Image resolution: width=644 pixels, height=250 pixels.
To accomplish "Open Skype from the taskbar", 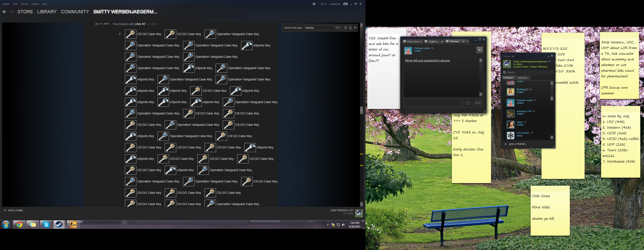I will click(46, 225).
